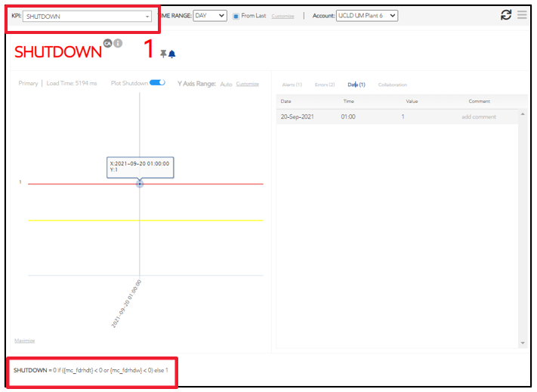
Task: Click the Maximize link below the chart
Action: pyautogui.click(x=24, y=341)
